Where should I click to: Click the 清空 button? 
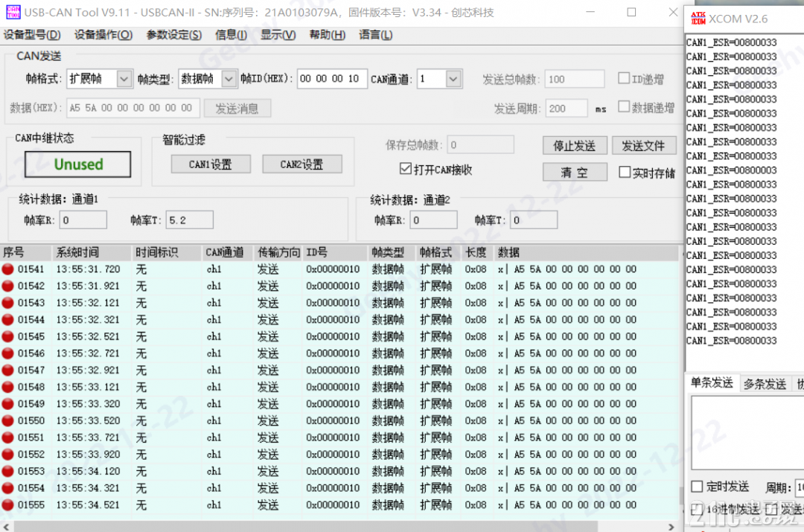[574, 173]
